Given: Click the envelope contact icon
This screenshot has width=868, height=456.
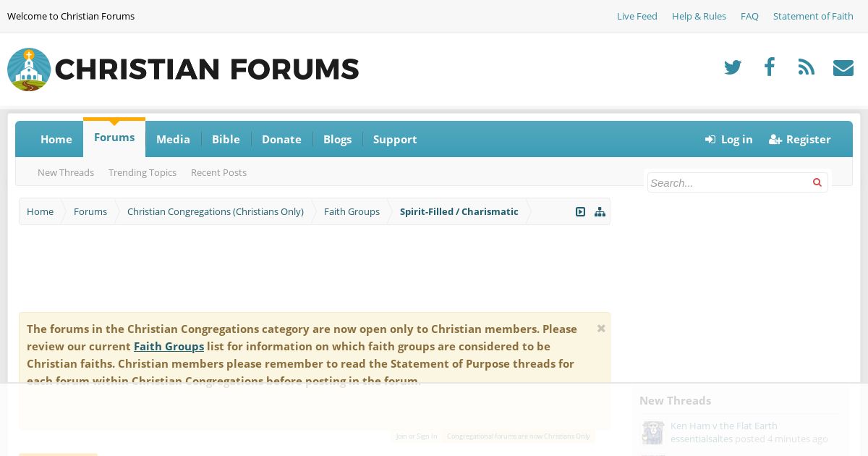Looking at the screenshot, I should point(843,67).
